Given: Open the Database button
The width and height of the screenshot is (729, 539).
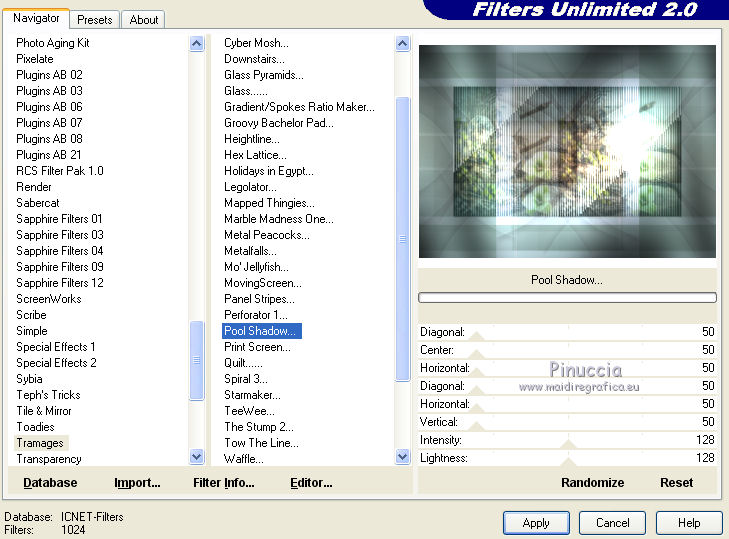Looking at the screenshot, I should click(x=50, y=483).
